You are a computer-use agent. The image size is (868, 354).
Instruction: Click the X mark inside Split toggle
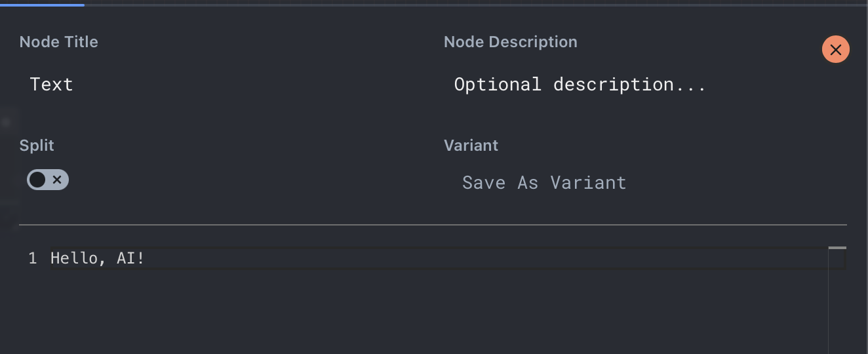pos(57,180)
